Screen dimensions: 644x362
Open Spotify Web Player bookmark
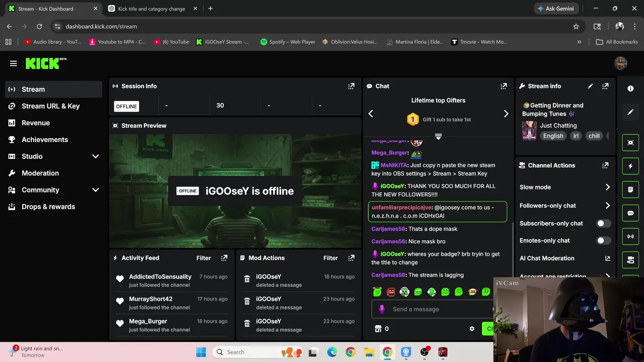click(288, 42)
